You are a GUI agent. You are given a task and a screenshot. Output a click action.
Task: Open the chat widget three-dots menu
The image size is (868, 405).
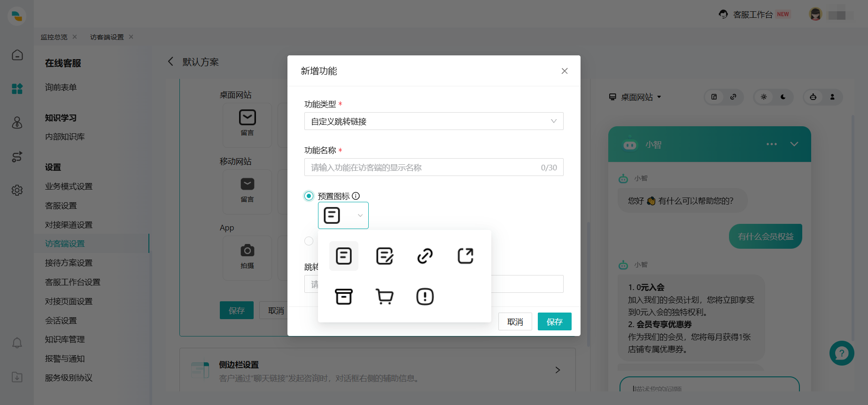772,144
